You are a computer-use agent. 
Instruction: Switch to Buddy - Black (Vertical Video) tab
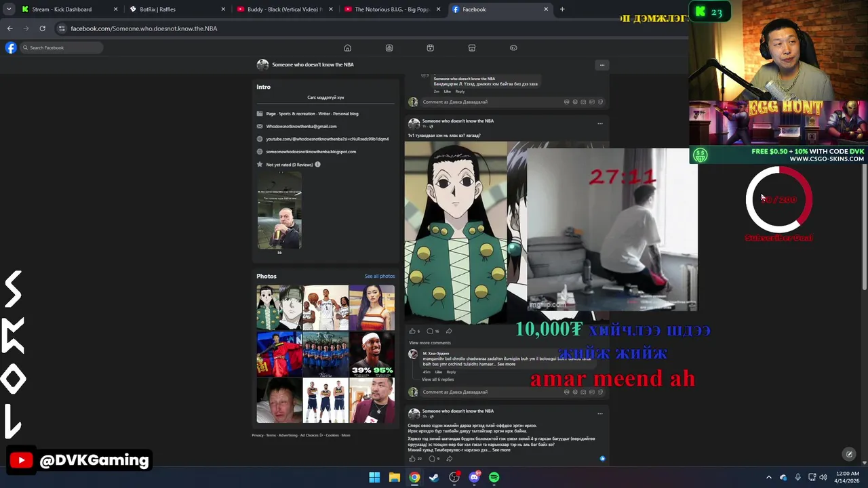[x=283, y=9]
